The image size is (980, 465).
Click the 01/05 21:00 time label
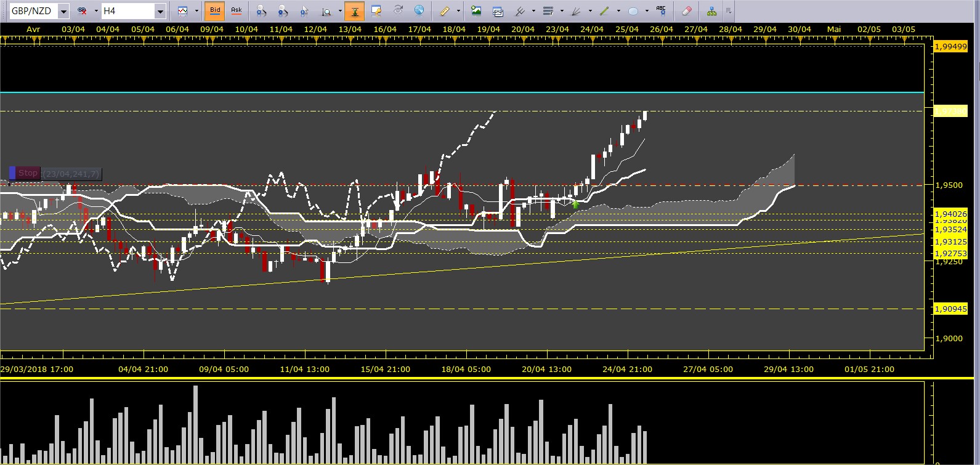click(869, 369)
